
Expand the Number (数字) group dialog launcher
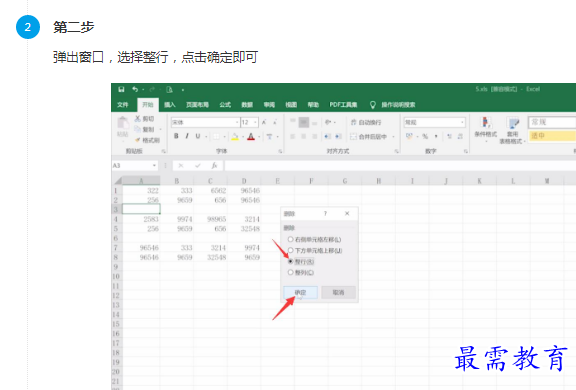click(x=466, y=151)
